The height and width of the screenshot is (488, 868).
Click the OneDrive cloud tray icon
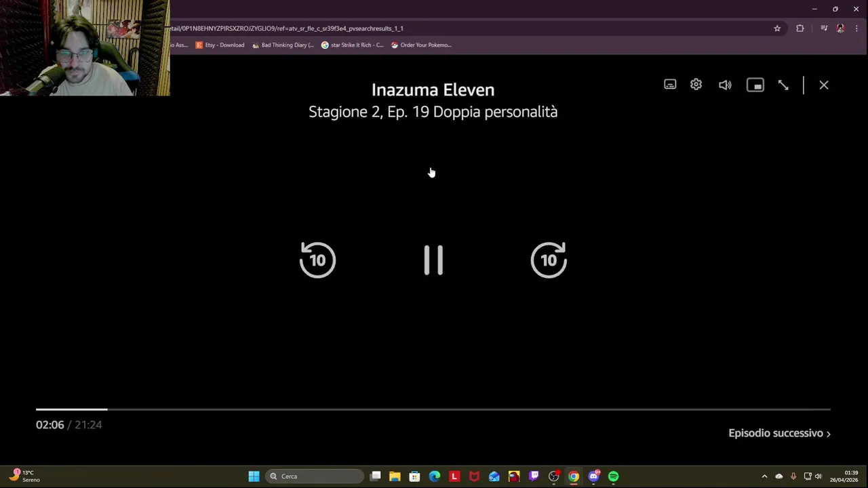(x=778, y=476)
